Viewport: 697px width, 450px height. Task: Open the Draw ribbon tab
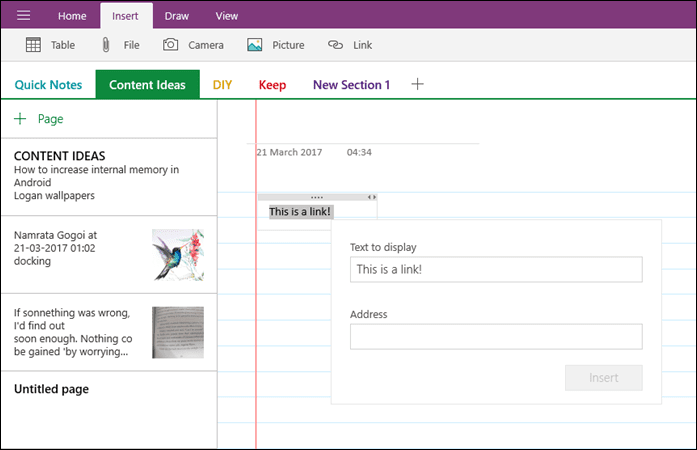click(x=176, y=16)
